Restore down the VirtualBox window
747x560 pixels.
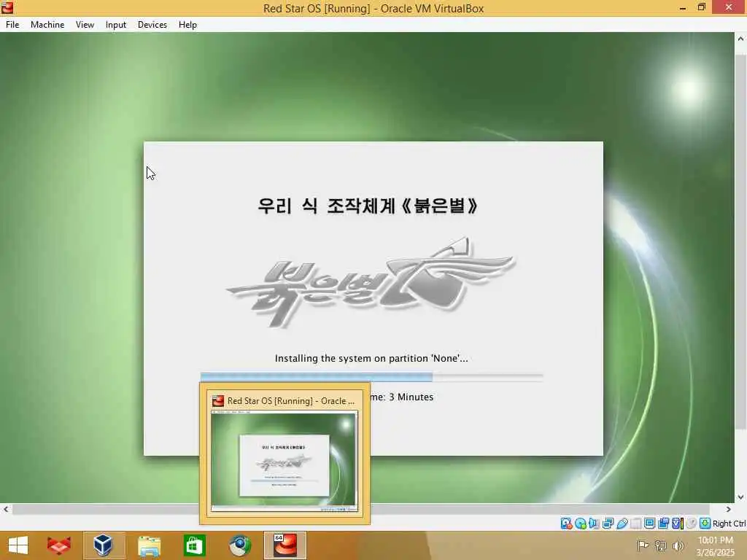click(x=701, y=7)
